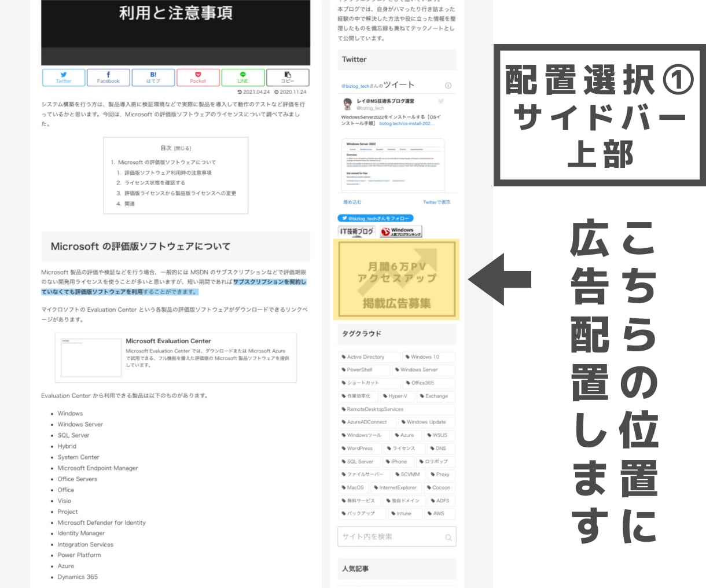The image size is (706, 588).
Task: Share the article on Facebook
Action: [x=108, y=78]
